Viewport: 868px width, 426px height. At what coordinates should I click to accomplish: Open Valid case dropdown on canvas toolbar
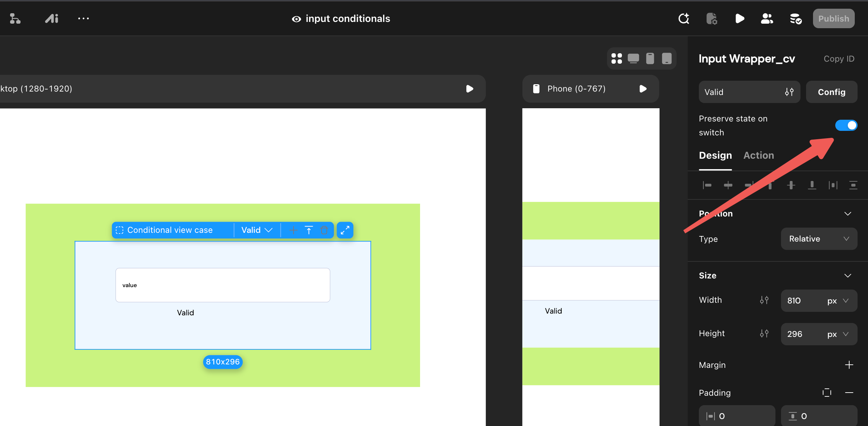tap(257, 230)
